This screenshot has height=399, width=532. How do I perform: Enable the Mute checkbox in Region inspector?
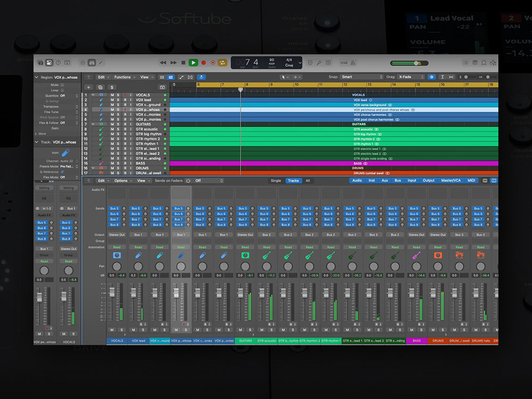(x=62, y=85)
